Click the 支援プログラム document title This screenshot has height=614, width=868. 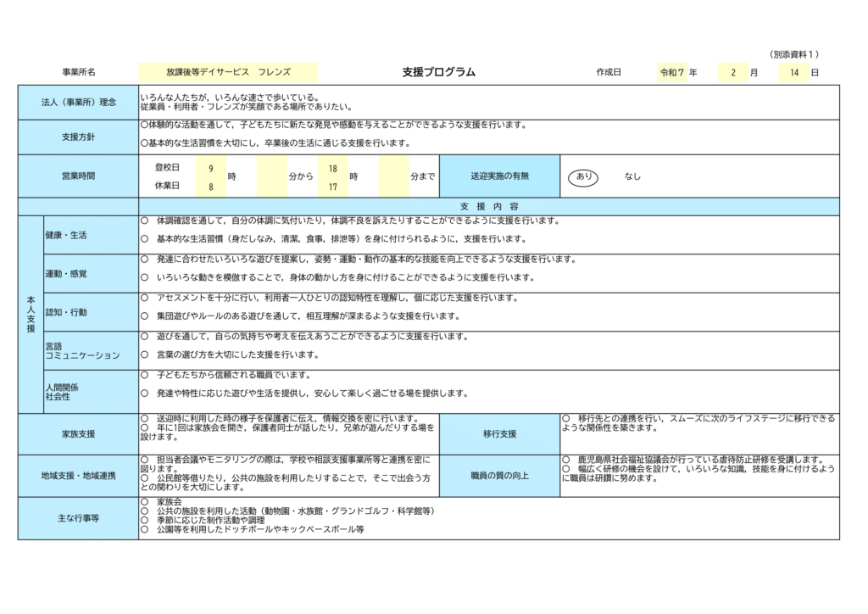coord(438,73)
